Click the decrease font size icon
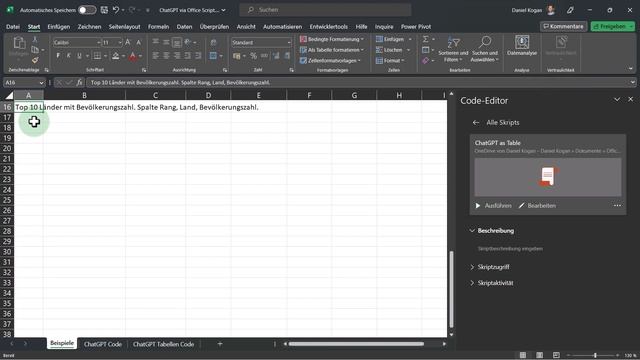640x360 pixels. [x=138, y=42]
